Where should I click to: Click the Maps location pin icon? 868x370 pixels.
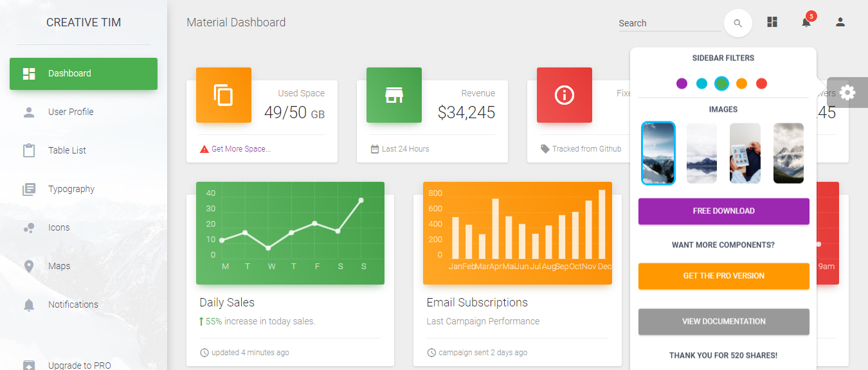point(29,266)
